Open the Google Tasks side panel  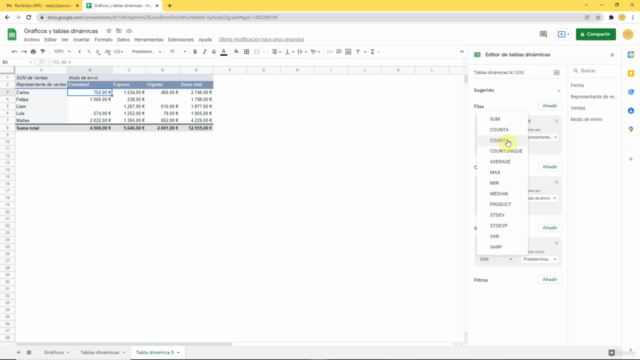(631, 92)
